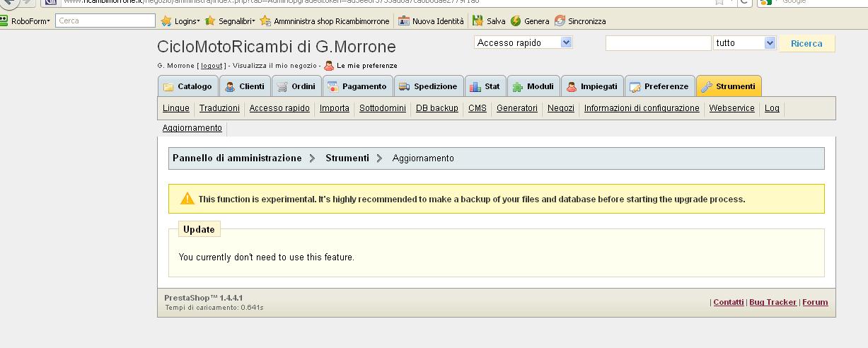The height and width of the screenshot is (348, 868).
Task: Open the Forum footer link
Action: [815, 302]
